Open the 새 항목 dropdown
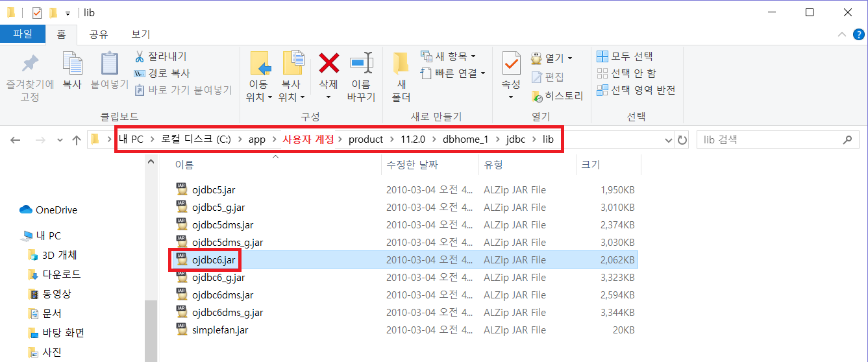The width and height of the screenshot is (868, 362). [x=448, y=56]
